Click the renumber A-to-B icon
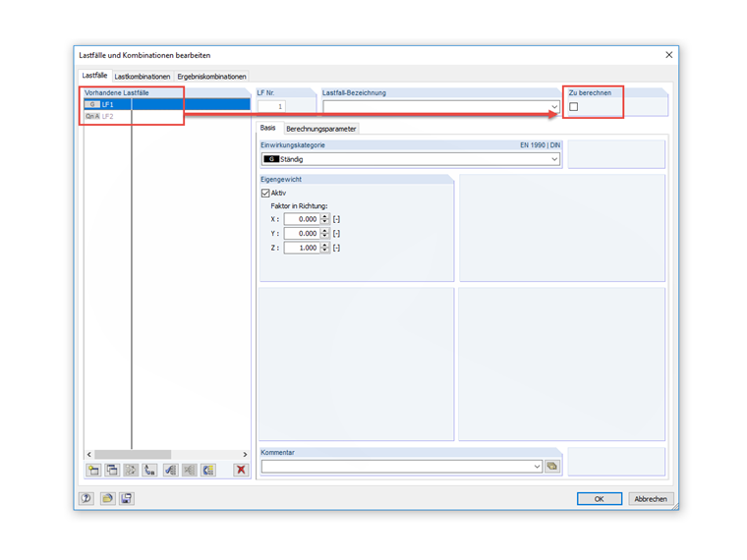Image resolution: width=747 pixels, height=560 pixels. [x=149, y=470]
